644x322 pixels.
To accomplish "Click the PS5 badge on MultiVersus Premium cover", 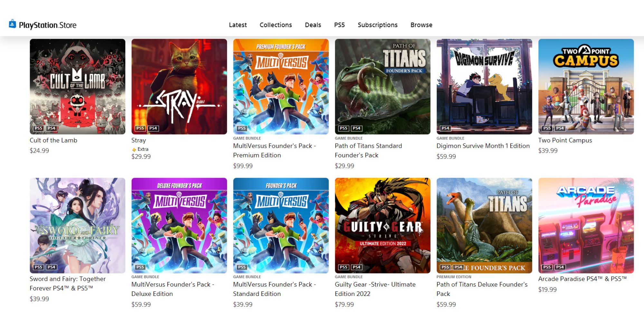I will [242, 128].
